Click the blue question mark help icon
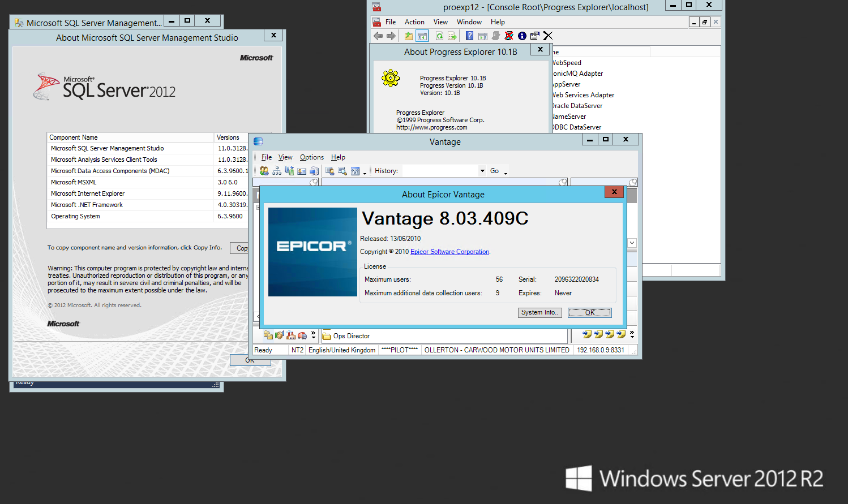The image size is (848, 504). pyautogui.click(x=469, y=36)
